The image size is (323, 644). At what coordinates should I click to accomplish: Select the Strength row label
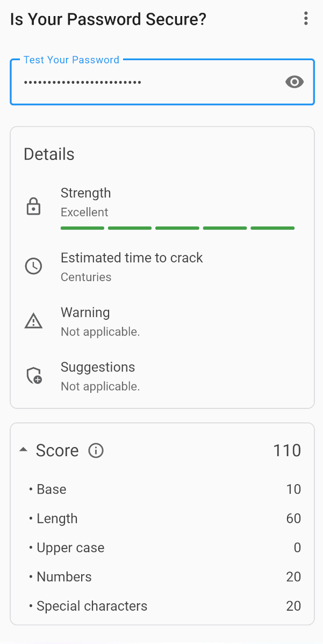85,193
